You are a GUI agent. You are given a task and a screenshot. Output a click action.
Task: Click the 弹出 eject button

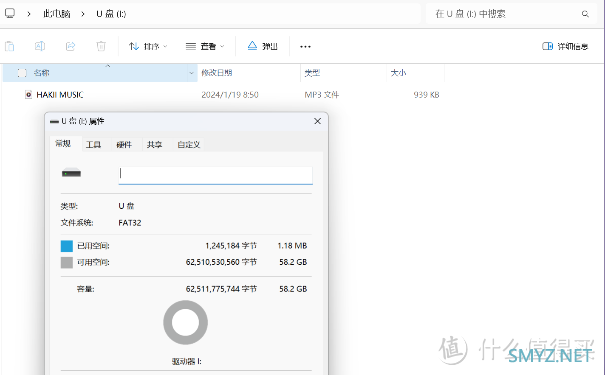click(x=262, y=46)
